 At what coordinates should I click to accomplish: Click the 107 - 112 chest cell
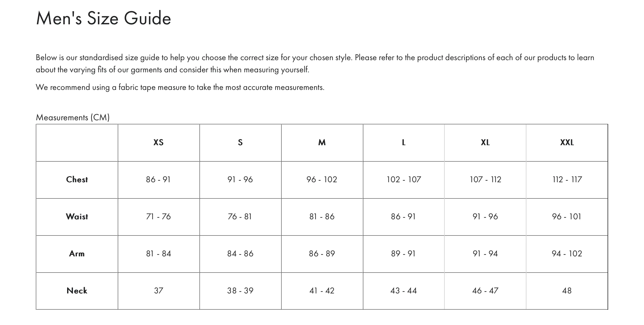(485, 180)
